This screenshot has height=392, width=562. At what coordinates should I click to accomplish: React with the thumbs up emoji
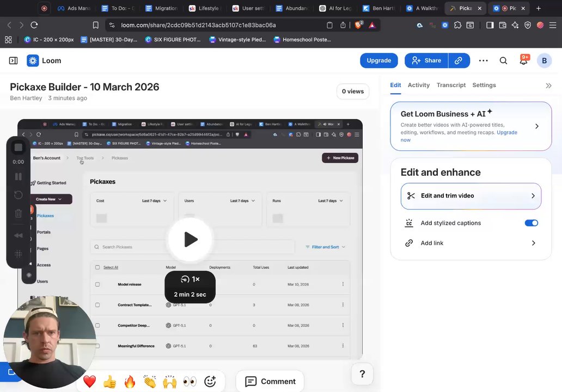point(109,382)
